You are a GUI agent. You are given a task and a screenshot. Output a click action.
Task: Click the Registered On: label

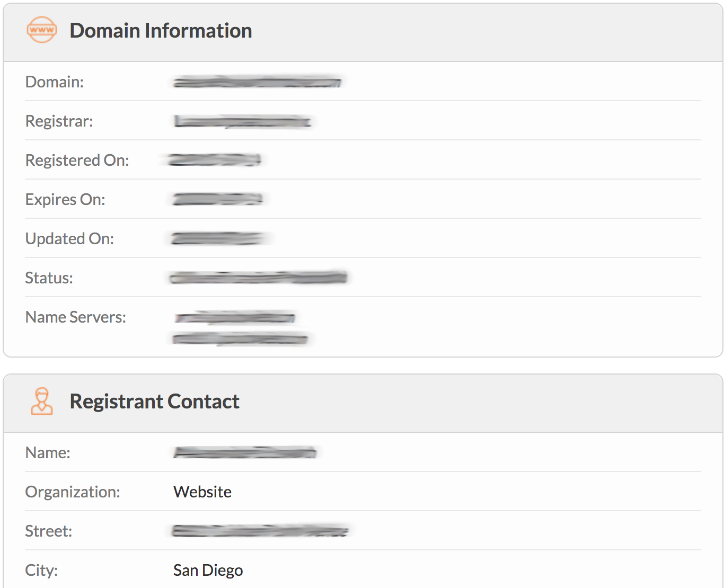click(x=77, y=161)
